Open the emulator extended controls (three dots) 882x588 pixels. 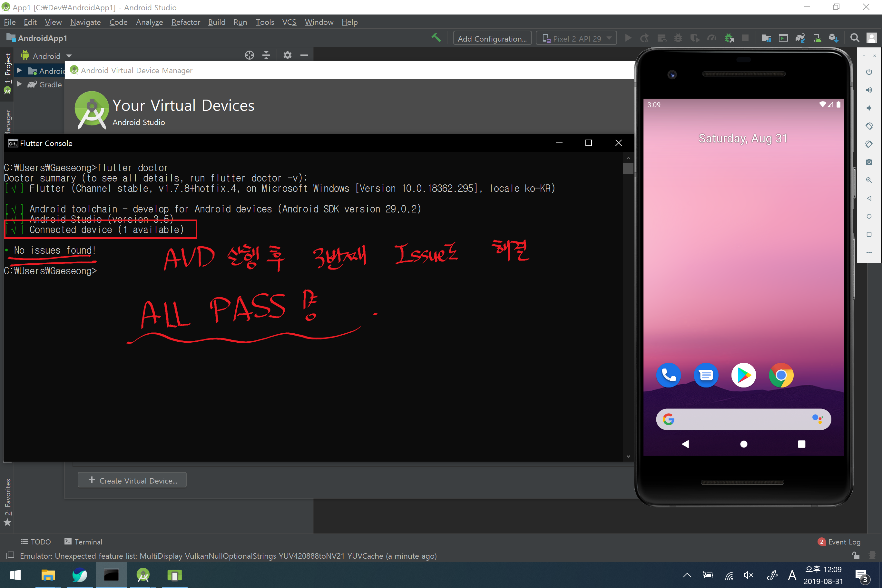click(x=868, y=252)
